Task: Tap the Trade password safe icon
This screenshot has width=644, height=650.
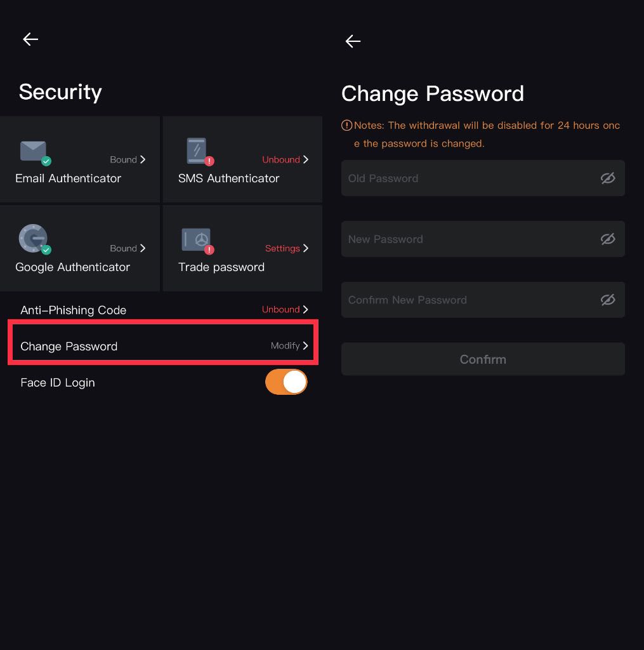Action: (x=198, y=241)
